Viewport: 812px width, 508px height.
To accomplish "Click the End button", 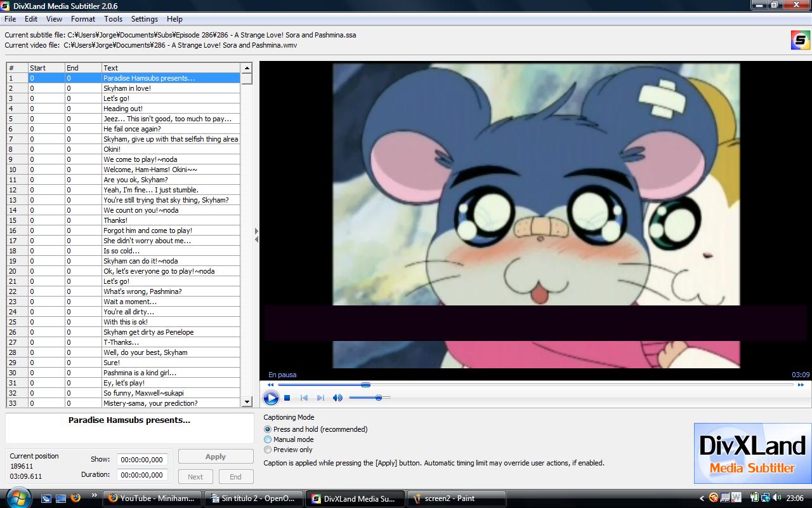I will 235,477.
